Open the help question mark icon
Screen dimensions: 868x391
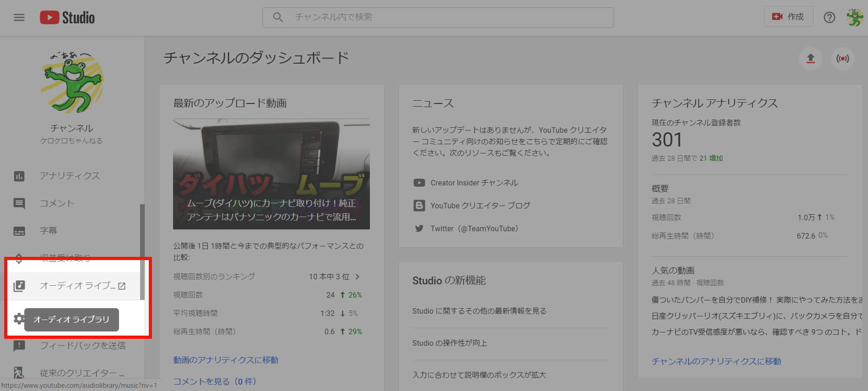(829, 17)
